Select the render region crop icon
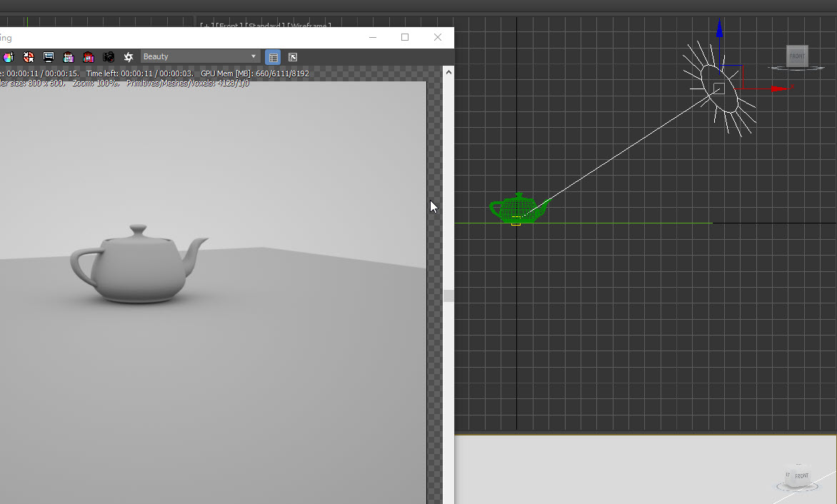This screenshot has width=837, height=504. [69, 57]
